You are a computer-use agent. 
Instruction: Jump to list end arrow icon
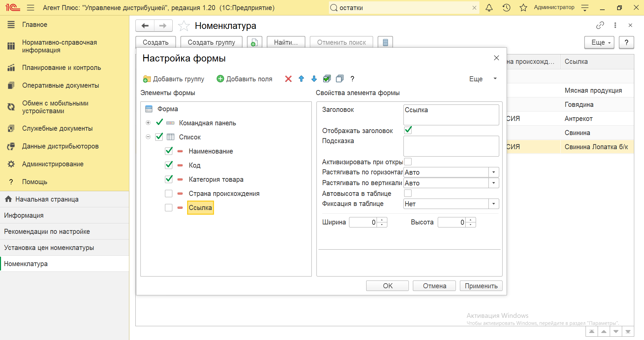pyautogui.click(x=628, y=332)
